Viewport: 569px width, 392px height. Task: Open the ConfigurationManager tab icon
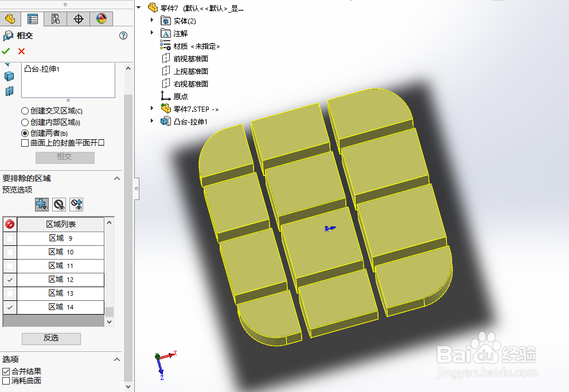point(55,18)
